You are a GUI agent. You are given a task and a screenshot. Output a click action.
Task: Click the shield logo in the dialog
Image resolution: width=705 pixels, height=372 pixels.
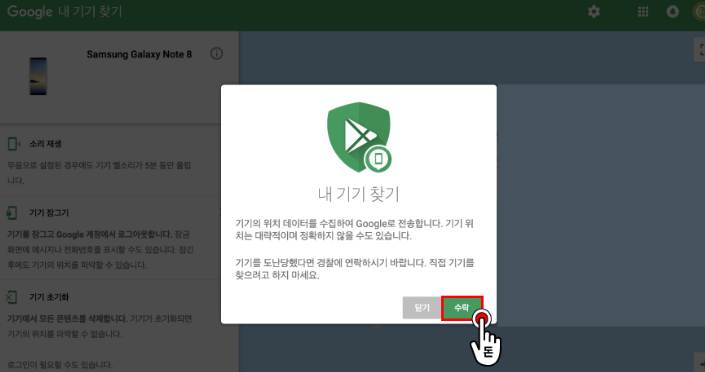(x=359, y=137)
